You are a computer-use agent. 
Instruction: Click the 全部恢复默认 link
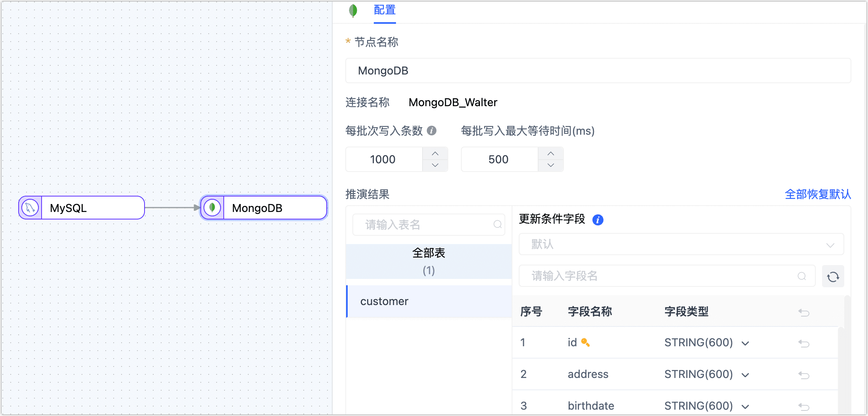pos(818,194)
